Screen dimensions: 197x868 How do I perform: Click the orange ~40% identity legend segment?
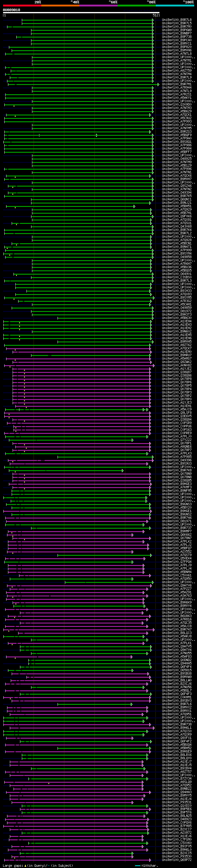pos(60,6)
